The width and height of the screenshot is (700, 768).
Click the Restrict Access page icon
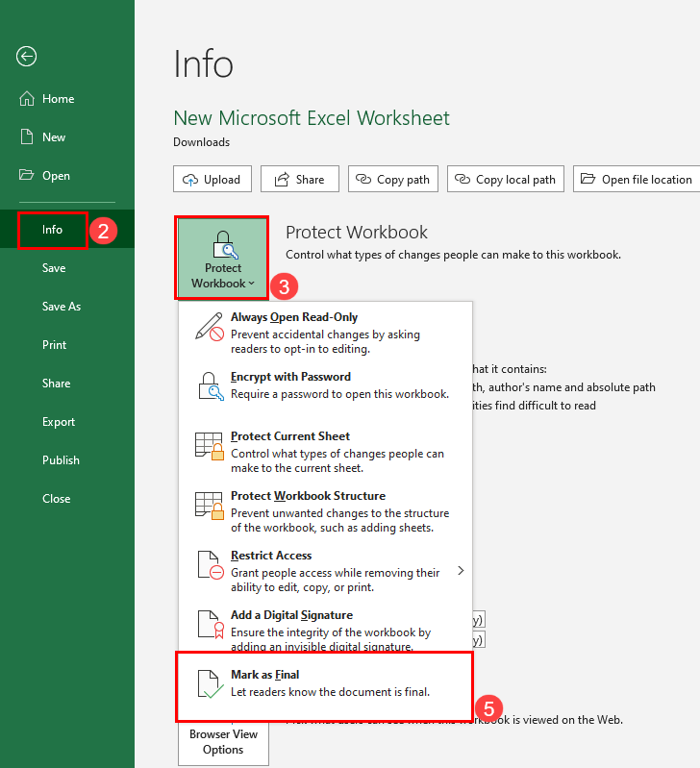click(211, 565)
